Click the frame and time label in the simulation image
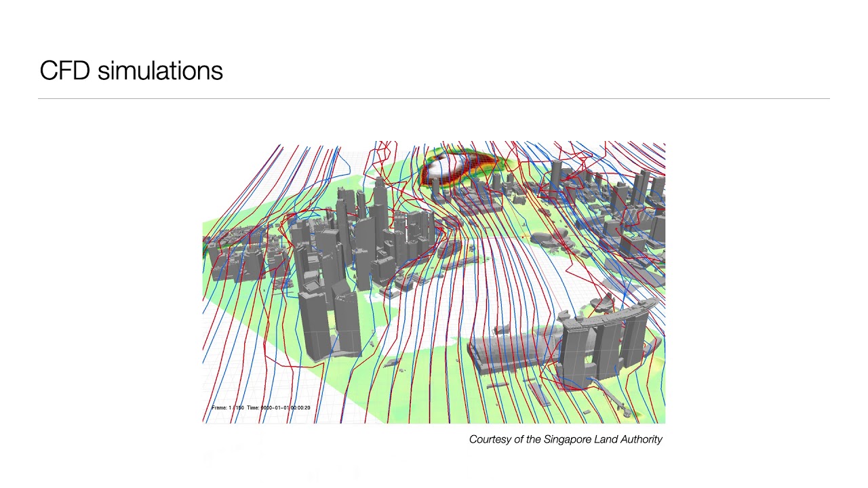 [x=261, y=407]
